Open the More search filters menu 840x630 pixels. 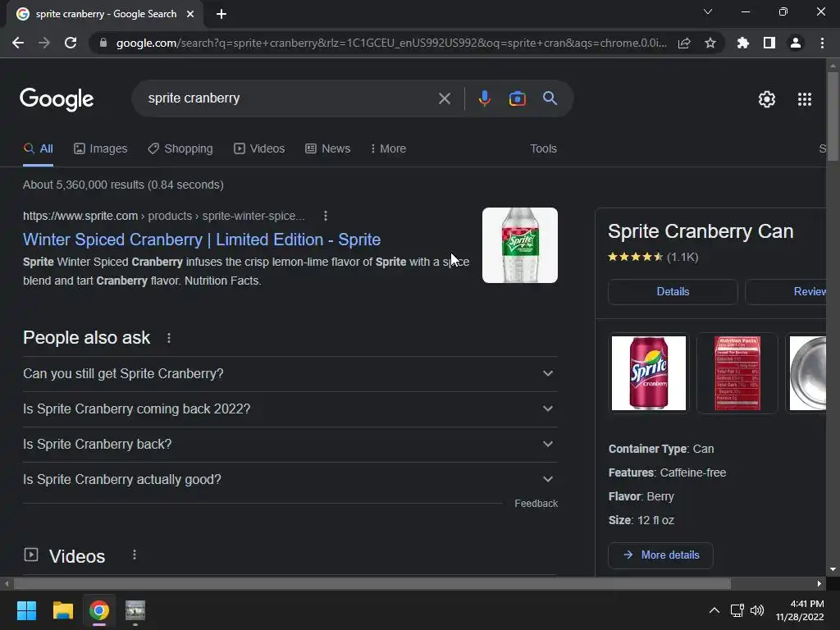click(x=388, y=149)
